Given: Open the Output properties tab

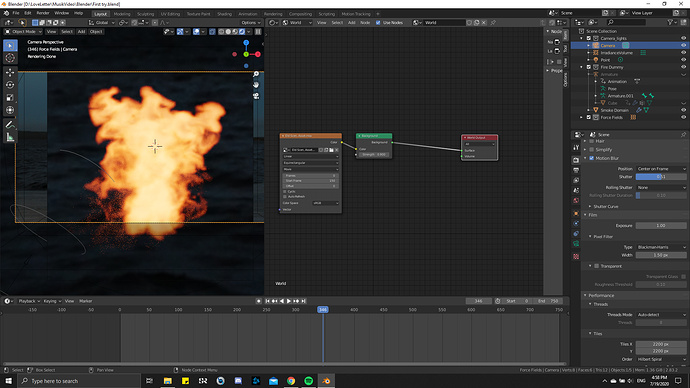Looking at the screenshot, I should (576, 170).
